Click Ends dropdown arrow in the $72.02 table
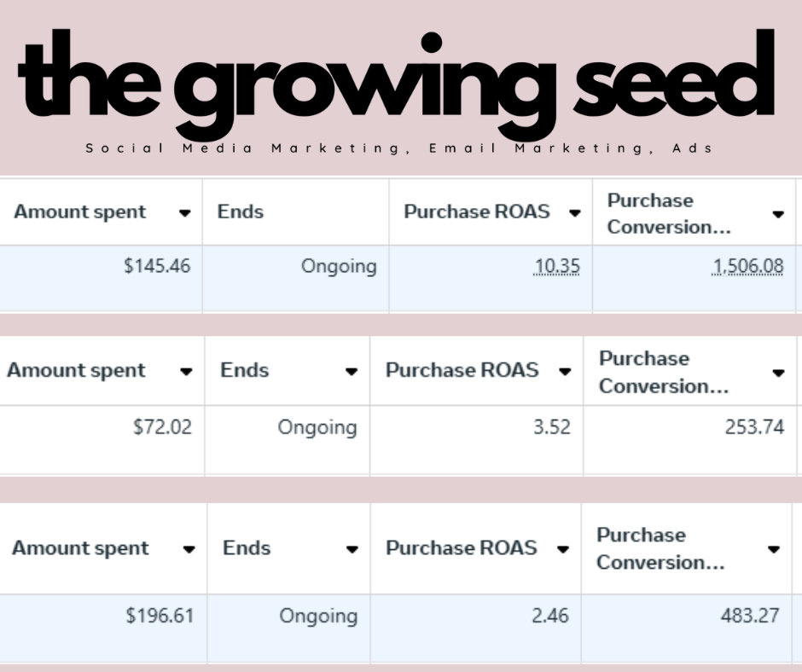The image size is (802, 672). [351, 372]
